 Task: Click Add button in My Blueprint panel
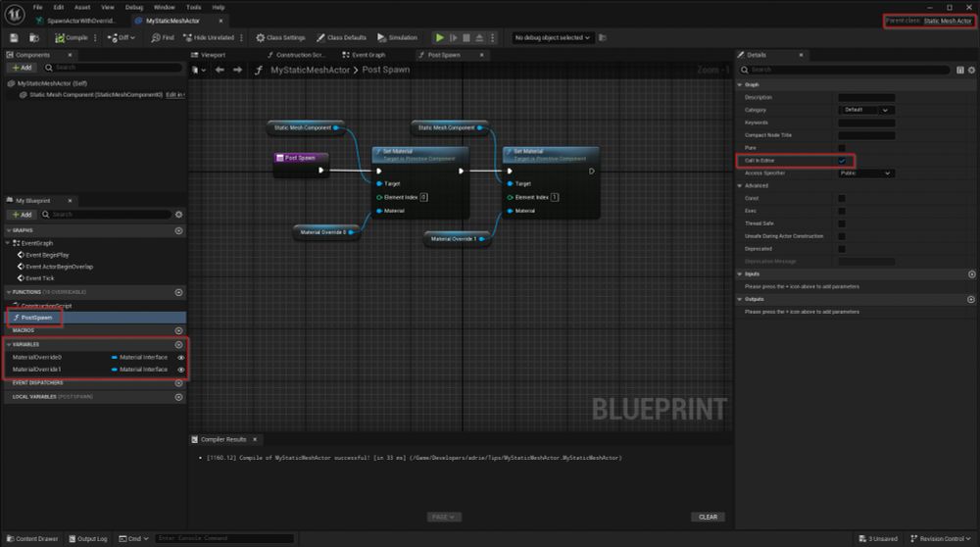(23, 215)
